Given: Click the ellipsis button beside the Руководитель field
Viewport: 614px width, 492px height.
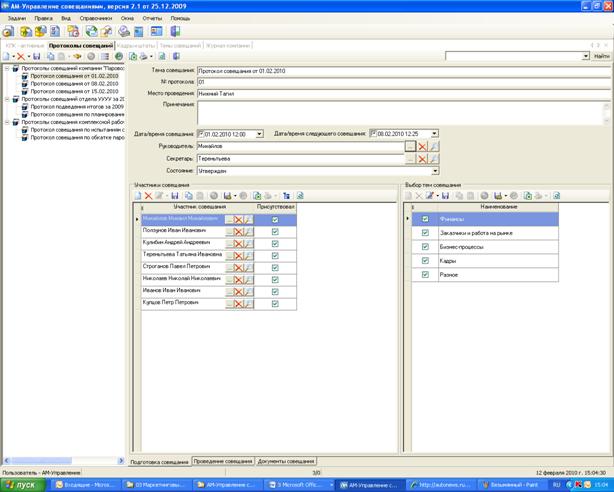Looking at the screenshot, I should [x=409, y=146].
